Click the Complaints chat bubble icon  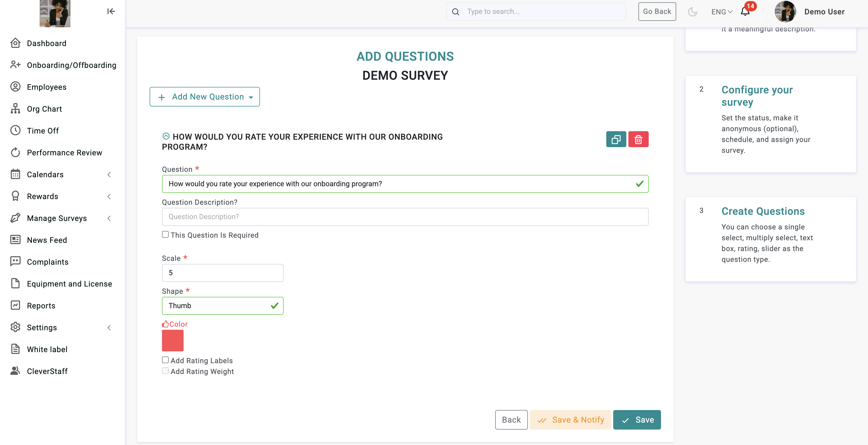[15, 262]
